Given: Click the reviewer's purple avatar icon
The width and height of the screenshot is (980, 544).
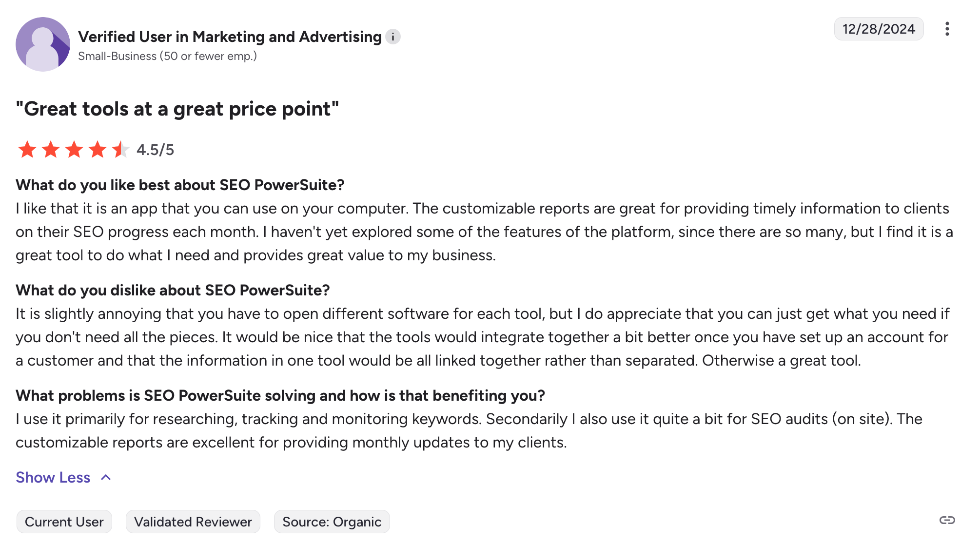Looking at the screenshot, I should pos(43,44).
